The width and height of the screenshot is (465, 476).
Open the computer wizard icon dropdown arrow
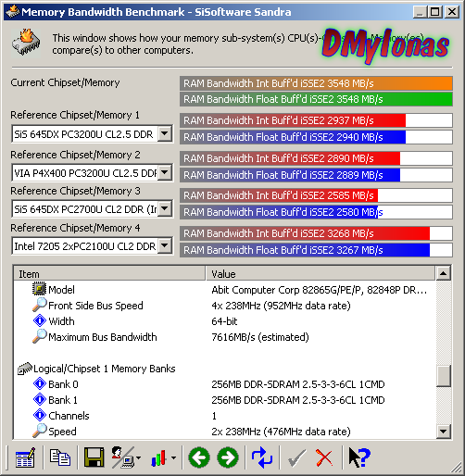coord(138,457)
